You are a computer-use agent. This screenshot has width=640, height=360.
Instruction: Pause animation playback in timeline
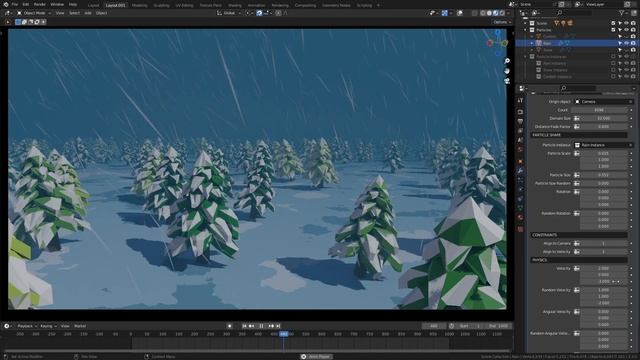click(261, 326)
